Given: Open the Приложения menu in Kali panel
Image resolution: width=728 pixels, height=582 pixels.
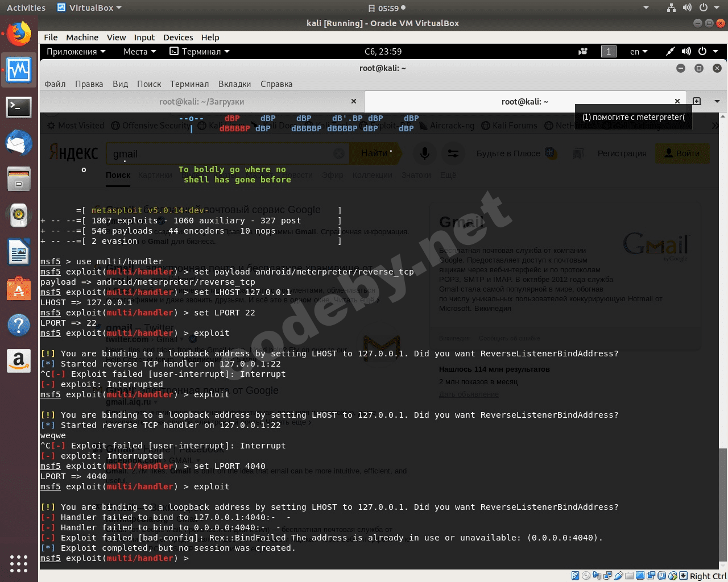Looking at the screenshot, I should point(76,51).
